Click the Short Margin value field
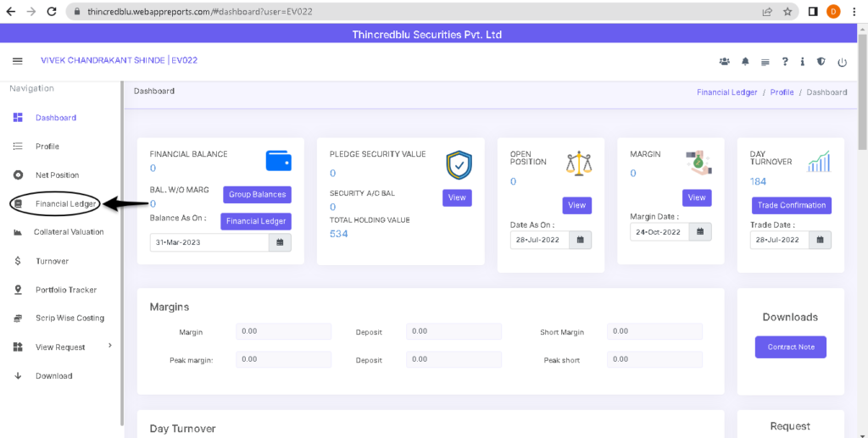868x438 pixels. click(x=655, y=331)
